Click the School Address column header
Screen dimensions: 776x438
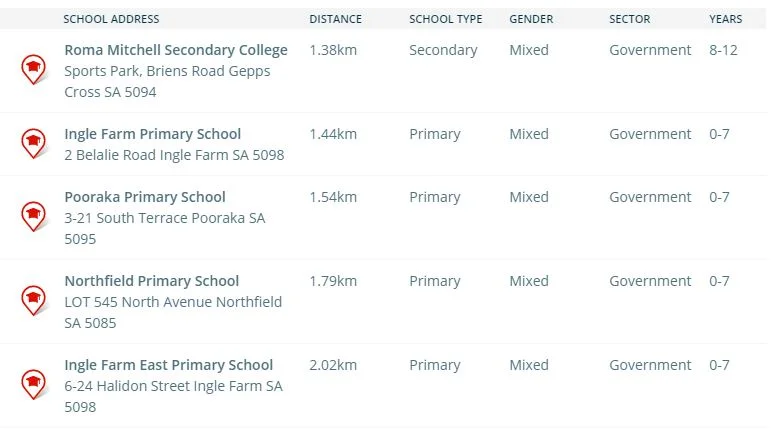111,19
